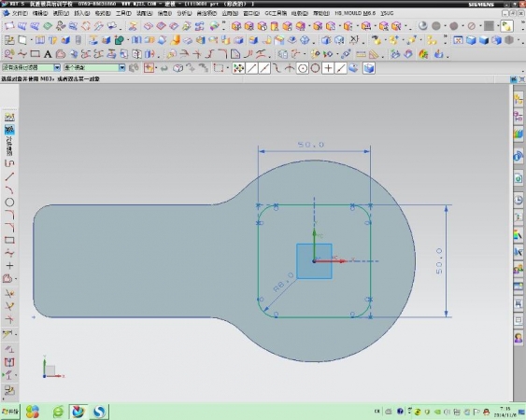Choose the Point plus tool in sidebar
This screenshot has width=526, height=420.
click(x=9, y=266)
